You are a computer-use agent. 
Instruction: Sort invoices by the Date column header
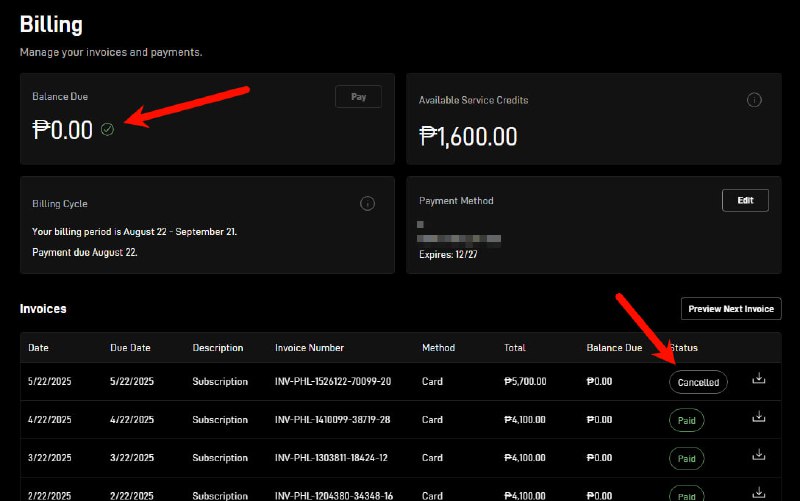[x=38, y=348]
